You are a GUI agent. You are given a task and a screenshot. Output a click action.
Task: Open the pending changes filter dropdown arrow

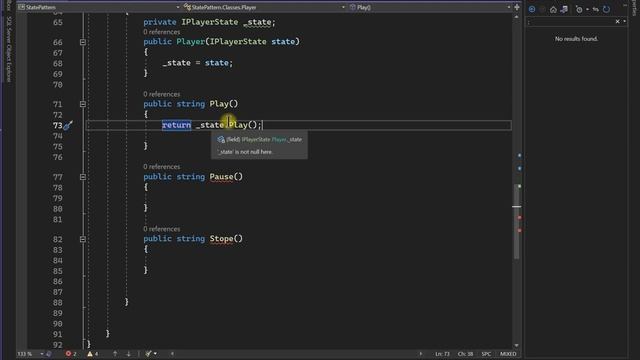587,9
